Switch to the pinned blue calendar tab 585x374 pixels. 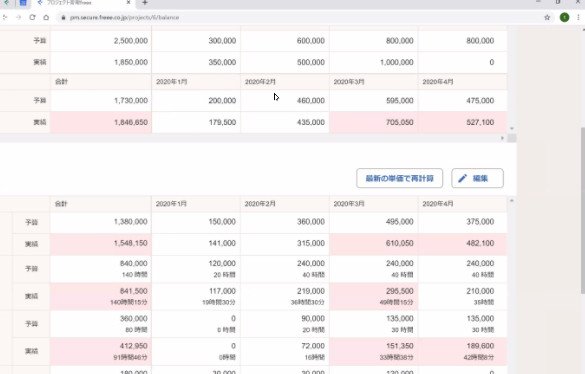coord(23,3)
